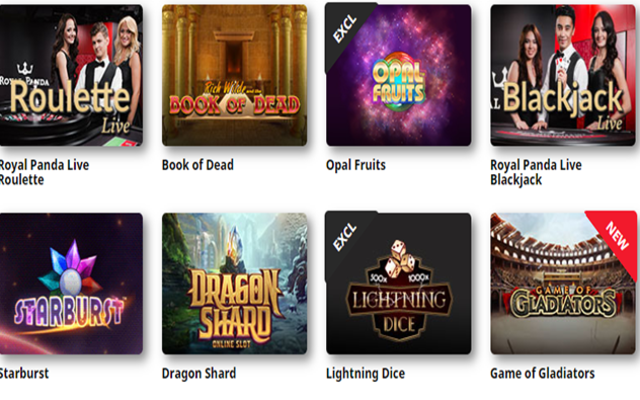
Task: Open the Royal Panda Live Blackjack thumbnail
Action: tap(563, 75)
